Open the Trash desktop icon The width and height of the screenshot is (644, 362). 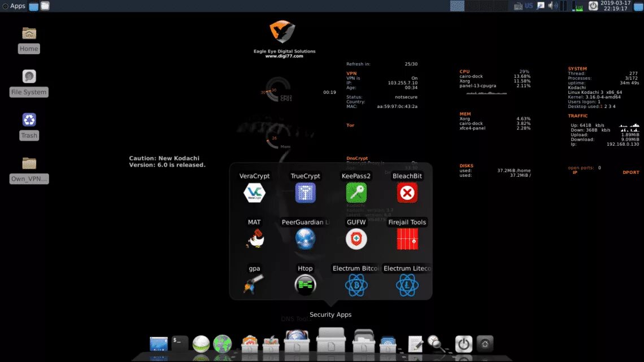(x=29, y=120)
